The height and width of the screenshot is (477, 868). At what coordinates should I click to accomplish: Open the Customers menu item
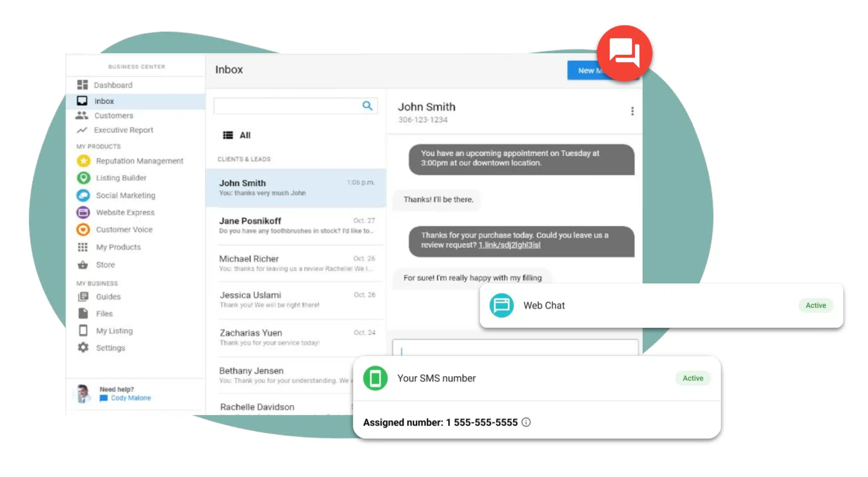coord(113,116)
